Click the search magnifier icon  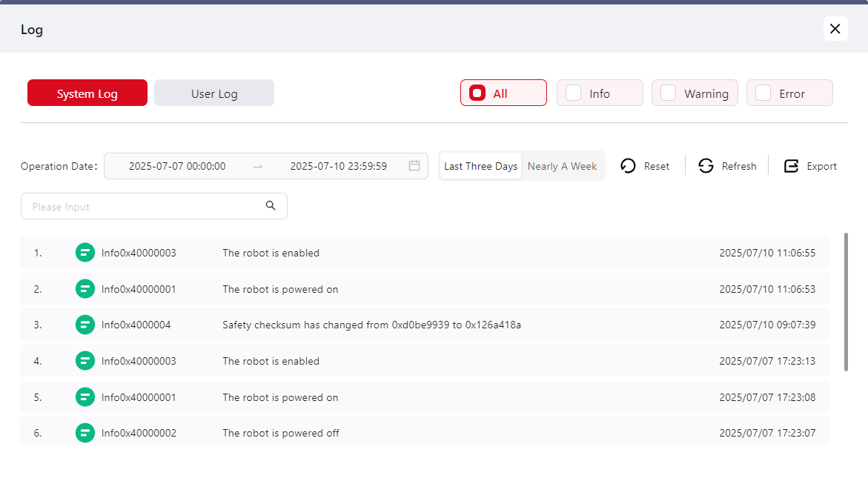(x=271, y=206)
